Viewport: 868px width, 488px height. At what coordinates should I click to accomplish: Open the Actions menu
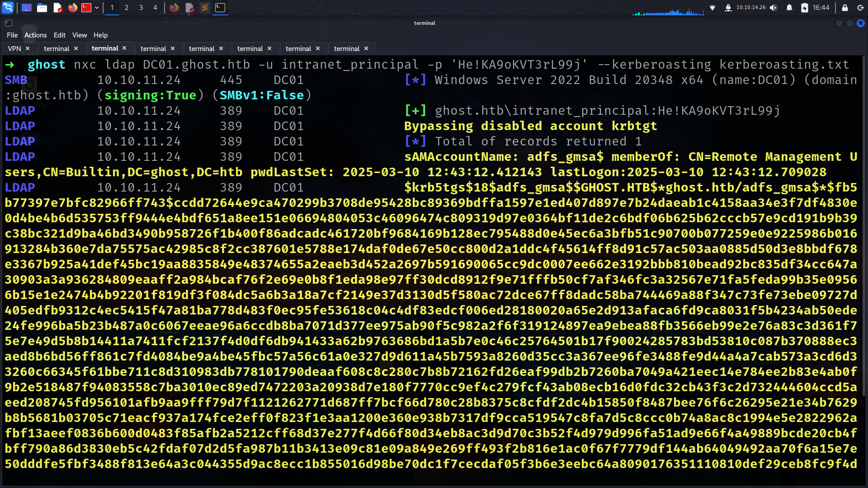[x=35, y=35]
